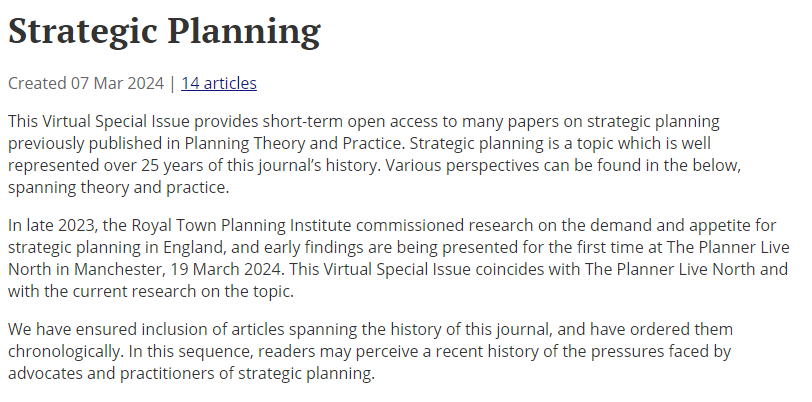Click the "Strategic Planning" page heading
Image resolution: width=812 pixels, height=402 pixels.
(164, 31)
